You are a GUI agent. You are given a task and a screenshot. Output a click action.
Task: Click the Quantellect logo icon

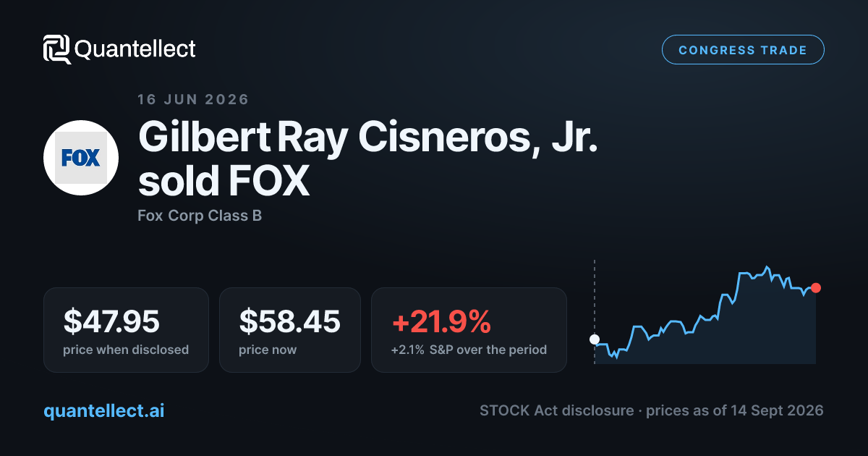(57, 49)
